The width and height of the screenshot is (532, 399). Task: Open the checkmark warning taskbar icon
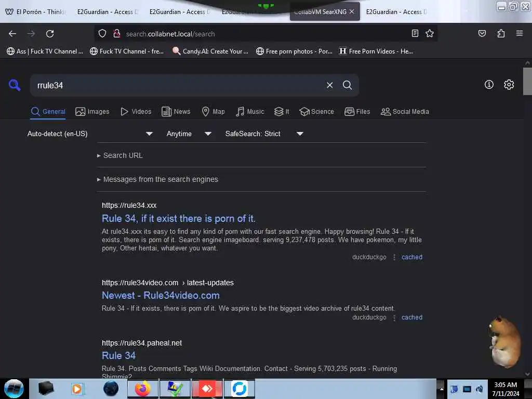click(x=175, y=389)
